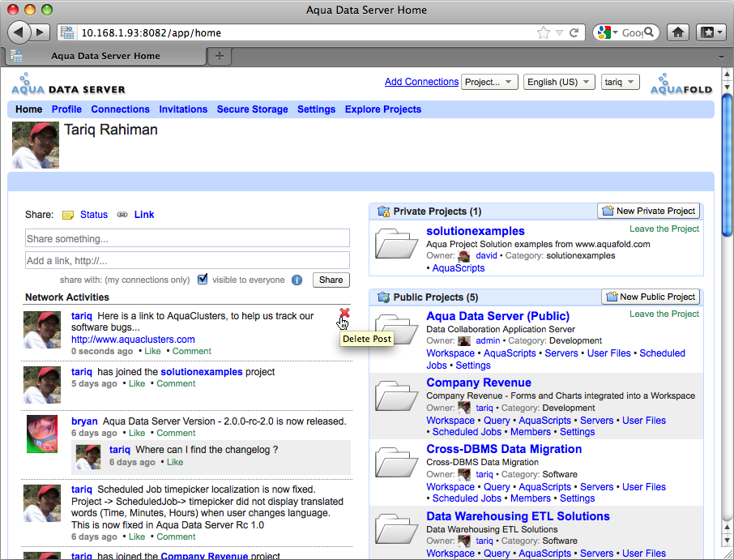This screenshot has height=560, width=734.
Task: Uncheck the visible to everyone checkbox
Action: (x=203, y=280)
